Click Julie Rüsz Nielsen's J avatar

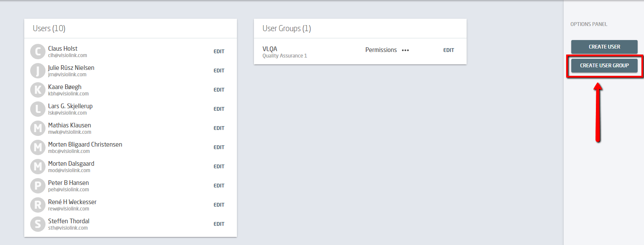(38, 71)
